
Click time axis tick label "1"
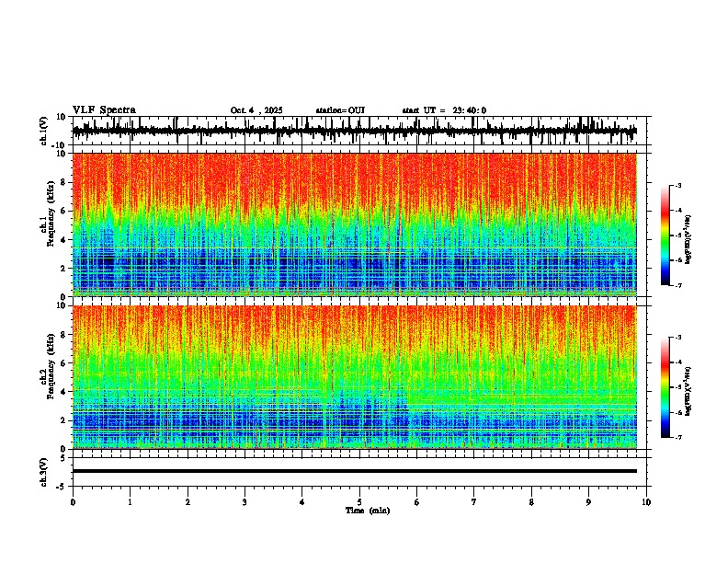coord(130,502)
